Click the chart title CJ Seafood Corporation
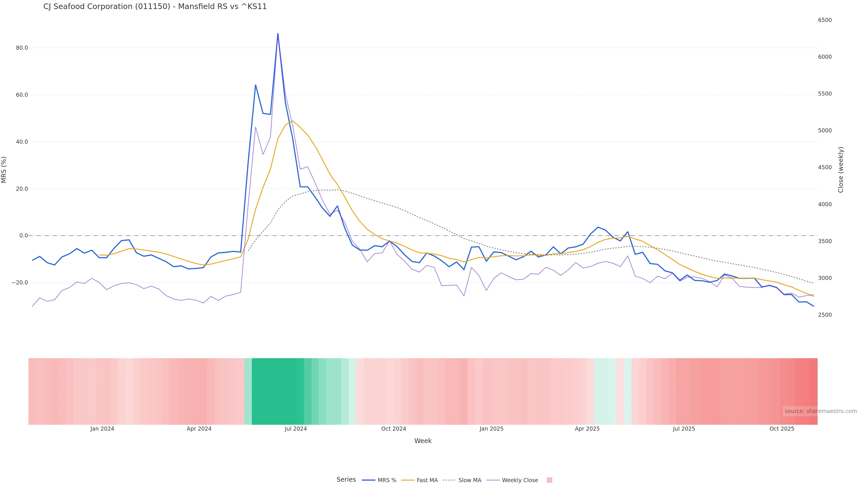This screenshot has width=868, height=488. (x=155, y=7)
